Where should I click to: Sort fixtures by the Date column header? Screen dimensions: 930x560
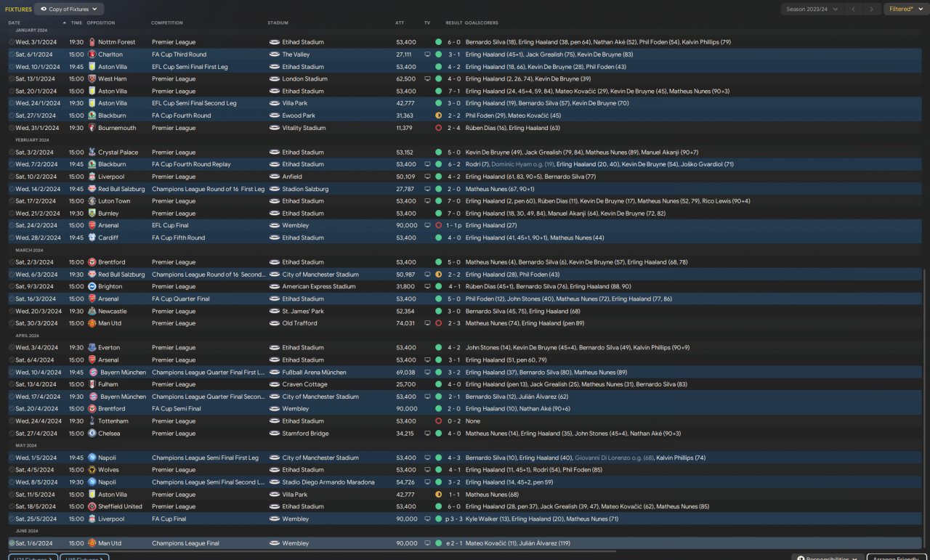click(x=15, y=23)
